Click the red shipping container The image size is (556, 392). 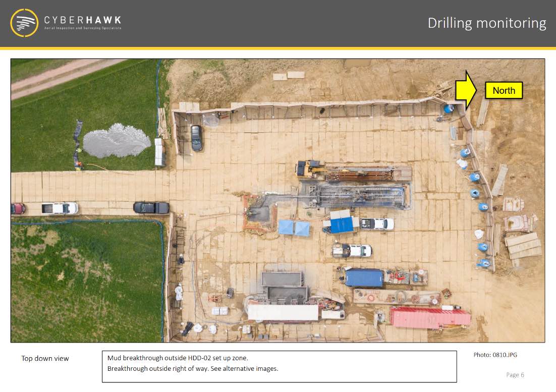[x=430, y=317]
